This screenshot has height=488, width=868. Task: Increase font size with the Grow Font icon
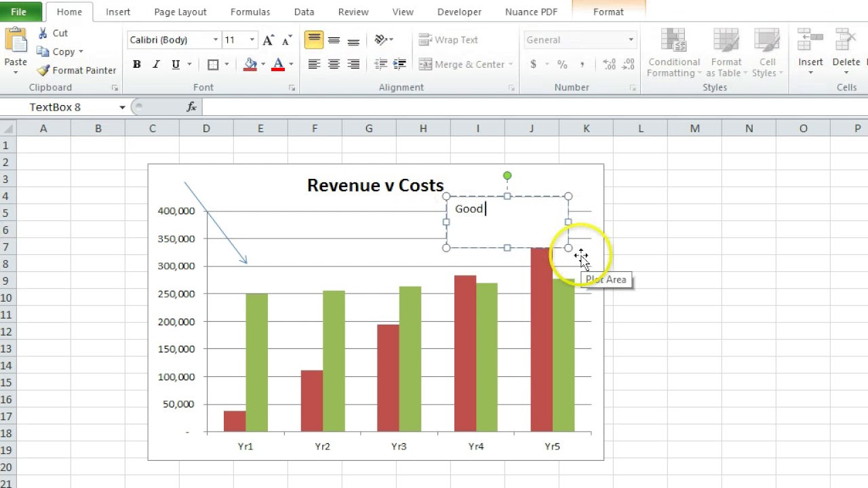269,40
